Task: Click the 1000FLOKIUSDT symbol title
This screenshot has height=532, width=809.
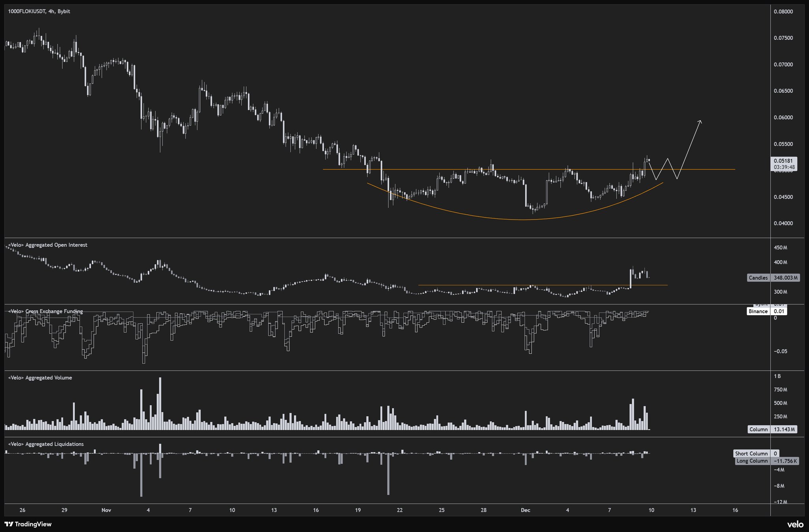Action: (26, 11)
